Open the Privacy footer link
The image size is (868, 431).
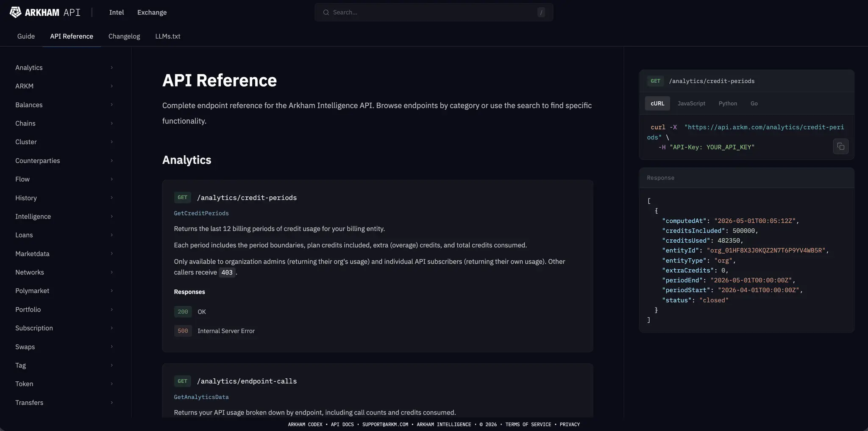coord(570,424)
